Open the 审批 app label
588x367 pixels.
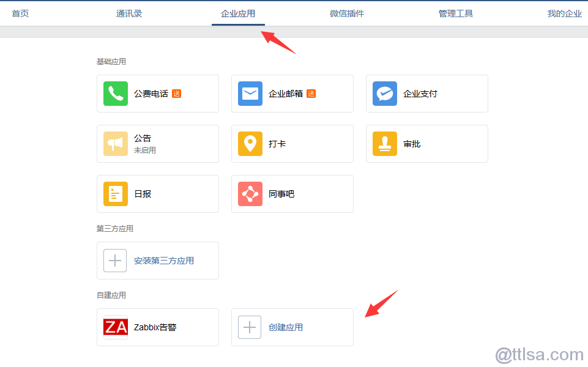[412, 144]
